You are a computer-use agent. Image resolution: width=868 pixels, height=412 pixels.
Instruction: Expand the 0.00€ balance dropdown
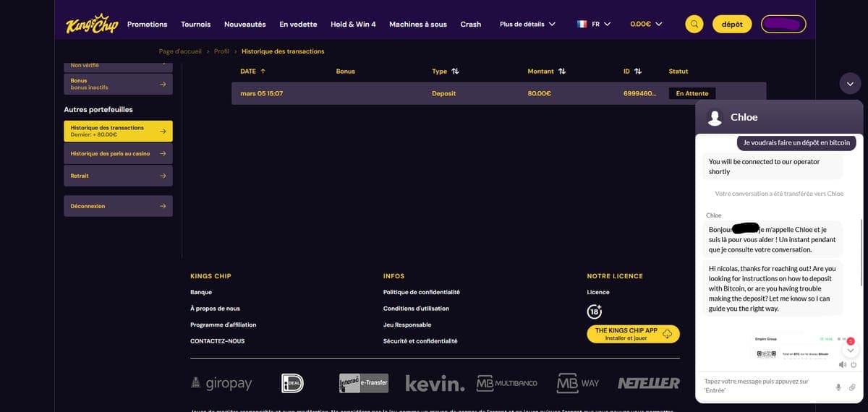[x=646, y=24]
